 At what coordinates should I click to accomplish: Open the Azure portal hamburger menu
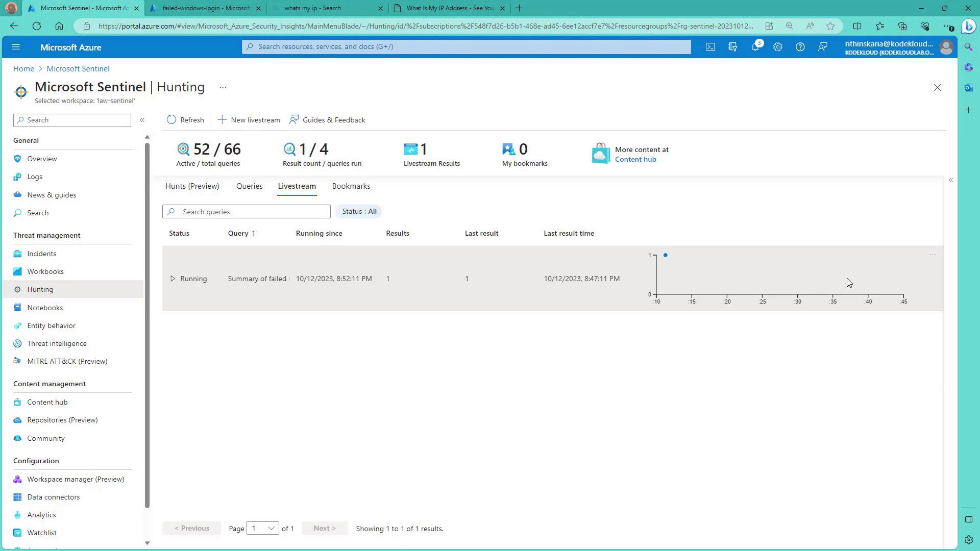click(x=15, y=47)
